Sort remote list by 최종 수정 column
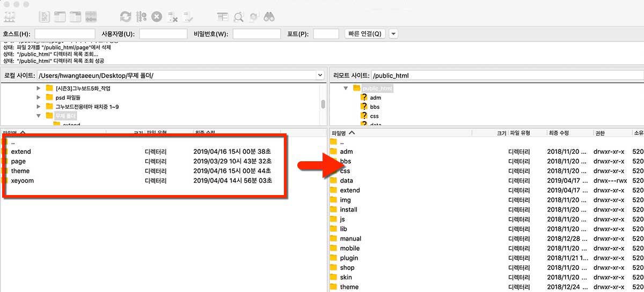 tap(559, 133)
